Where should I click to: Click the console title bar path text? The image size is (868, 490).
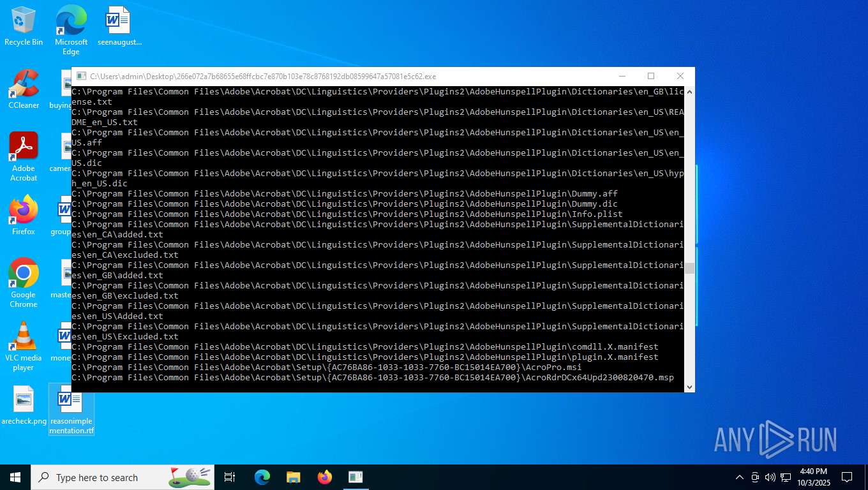(263, 77)
